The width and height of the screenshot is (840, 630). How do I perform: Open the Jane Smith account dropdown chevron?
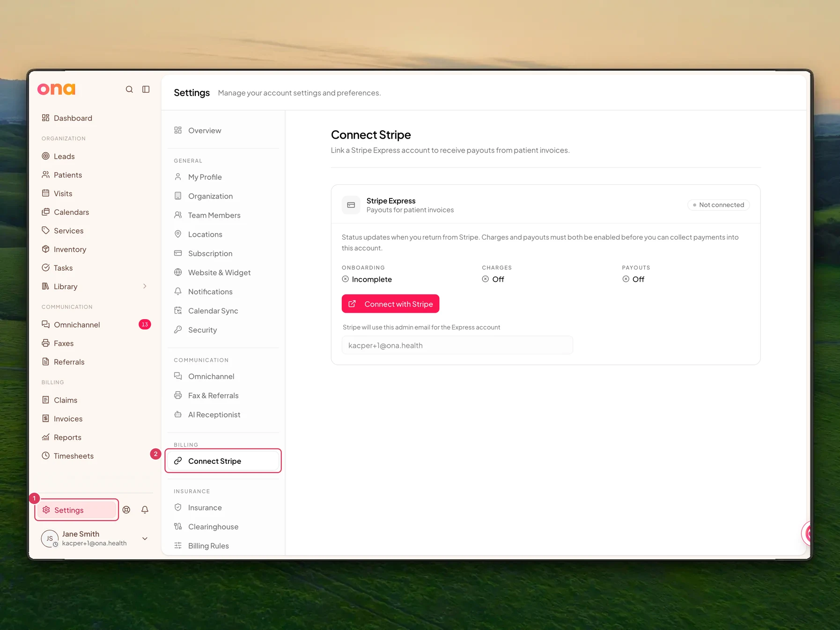(145, 539)
